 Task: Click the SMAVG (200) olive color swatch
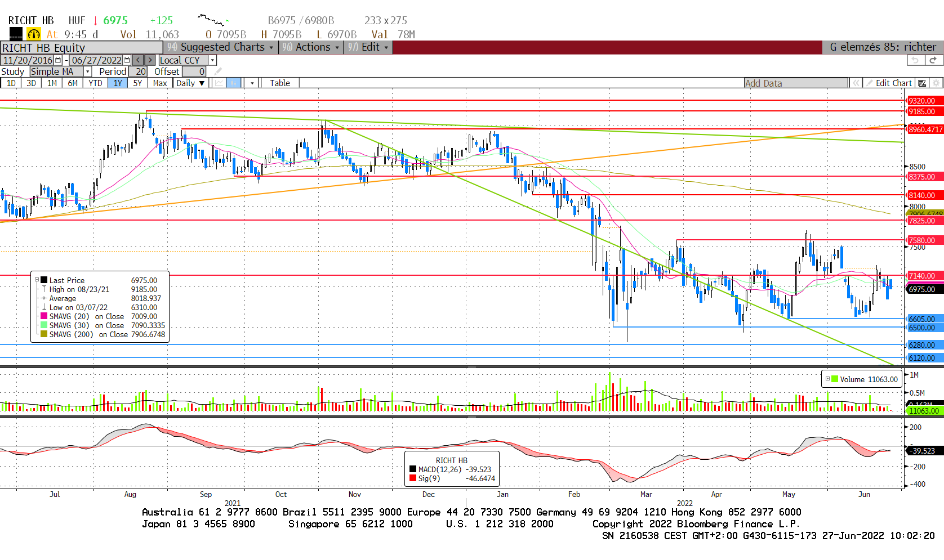tap(44, 334)
